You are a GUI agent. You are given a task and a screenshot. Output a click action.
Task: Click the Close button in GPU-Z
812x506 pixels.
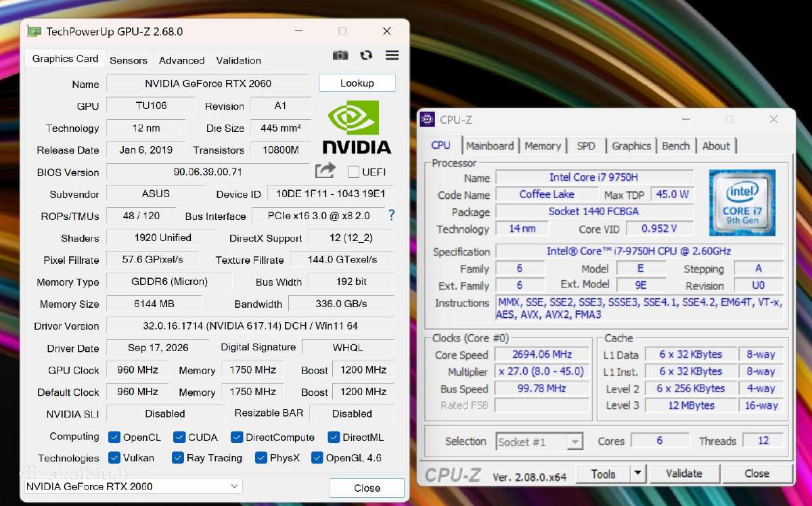pyautogui.click(x=367, y=488)
